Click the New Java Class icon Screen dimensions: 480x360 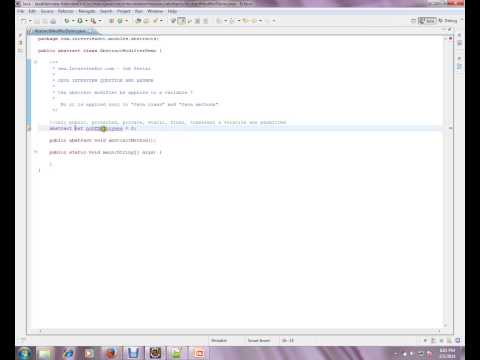120,21
